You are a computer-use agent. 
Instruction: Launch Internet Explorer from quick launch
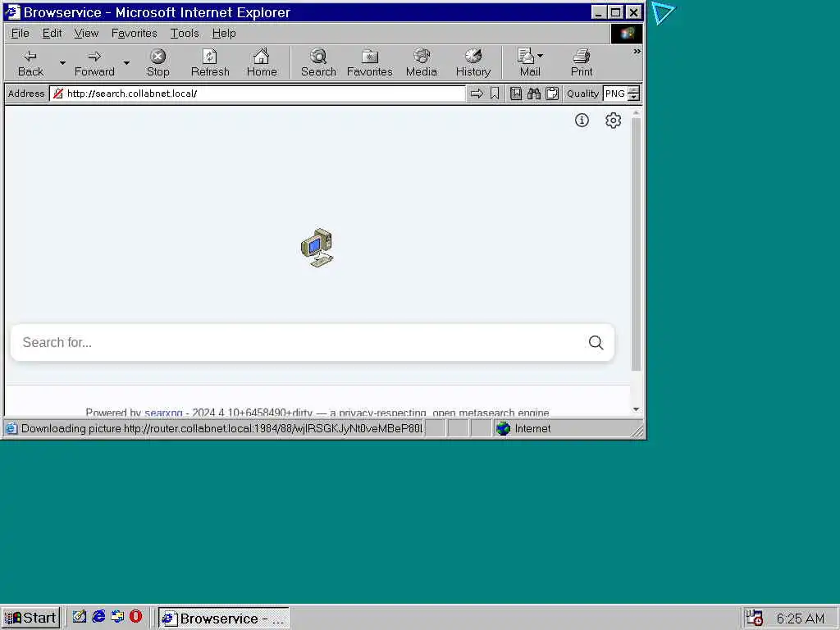pos(98,617)
